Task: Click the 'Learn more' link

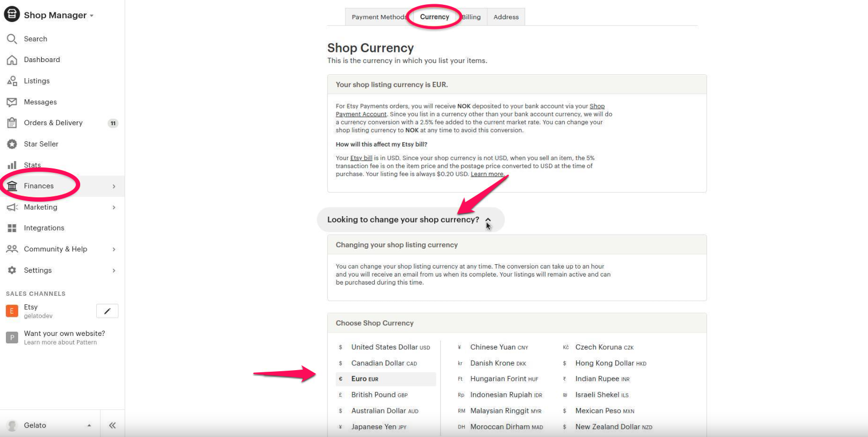Action: [x=487, y=174]
